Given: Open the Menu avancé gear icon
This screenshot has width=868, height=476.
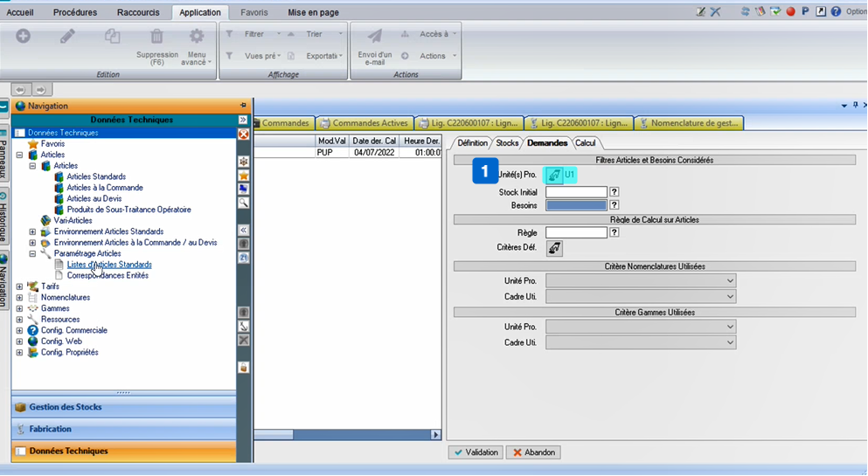Looking at the screenshot, I should [197, 37].
